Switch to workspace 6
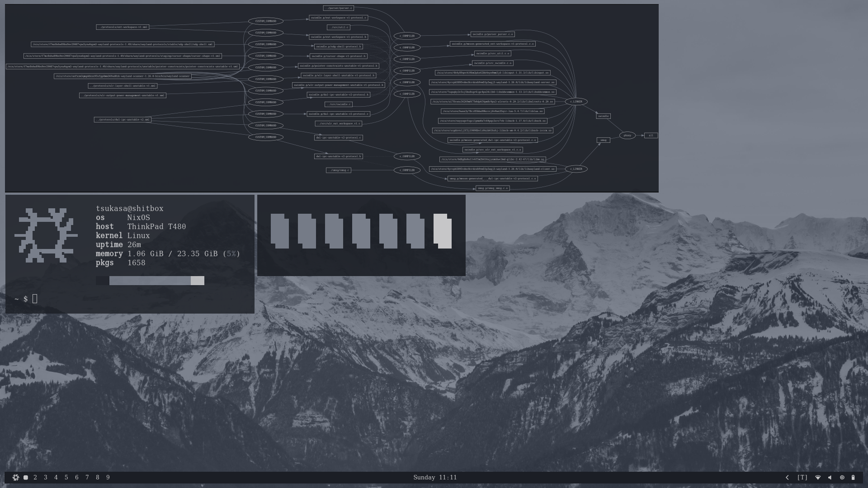This screenshot has height=488, width=868. click(x=77, y=478)
